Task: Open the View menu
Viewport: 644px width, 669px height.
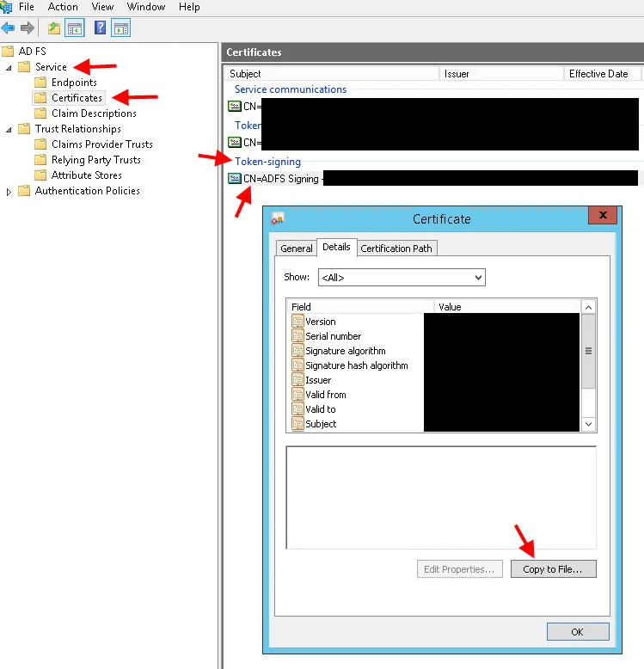Action: [x=102, y=7]
